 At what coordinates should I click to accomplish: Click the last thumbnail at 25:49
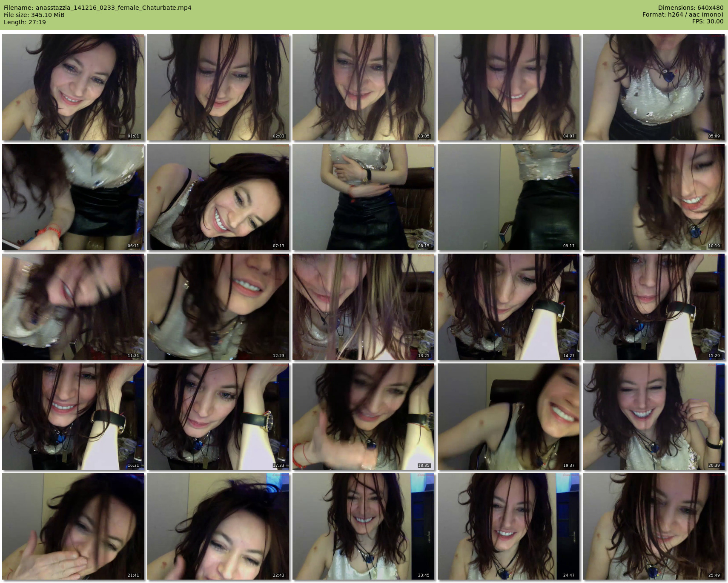pyautogui.click(x=653, y=526)
